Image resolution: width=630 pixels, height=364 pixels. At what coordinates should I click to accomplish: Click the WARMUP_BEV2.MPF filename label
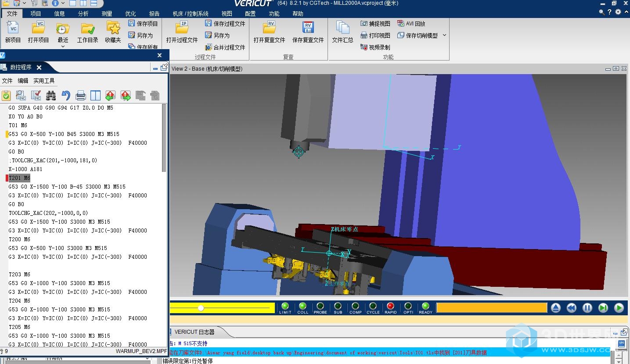tap(141, 351)
